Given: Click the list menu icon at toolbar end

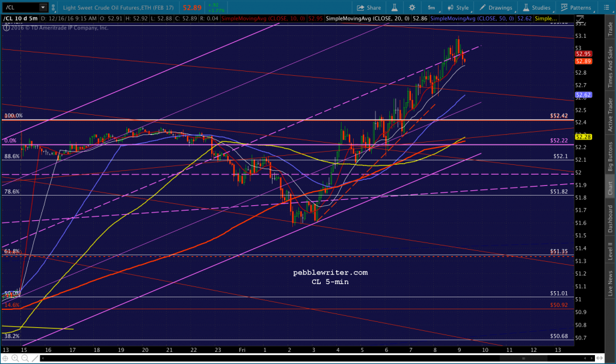Looking at the screenshot, I should (606, 7).
